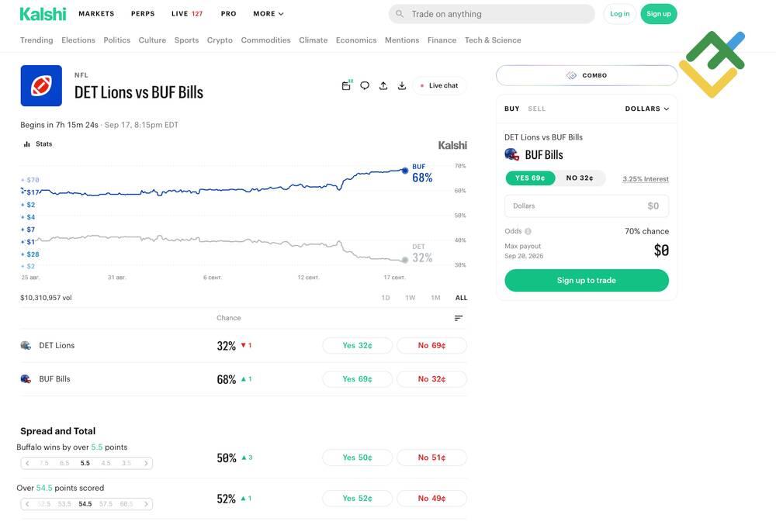Viewport: 776px width, 532px height.
Task: Buy No 49¢ on over 54.5 points
Action: click(x=431, y=499)
